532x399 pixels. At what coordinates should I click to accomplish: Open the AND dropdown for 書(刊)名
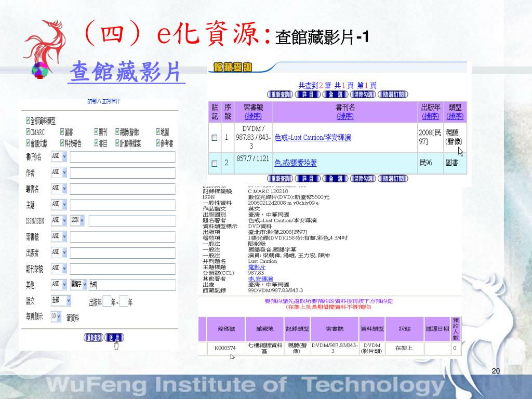[x=59, y=156]
